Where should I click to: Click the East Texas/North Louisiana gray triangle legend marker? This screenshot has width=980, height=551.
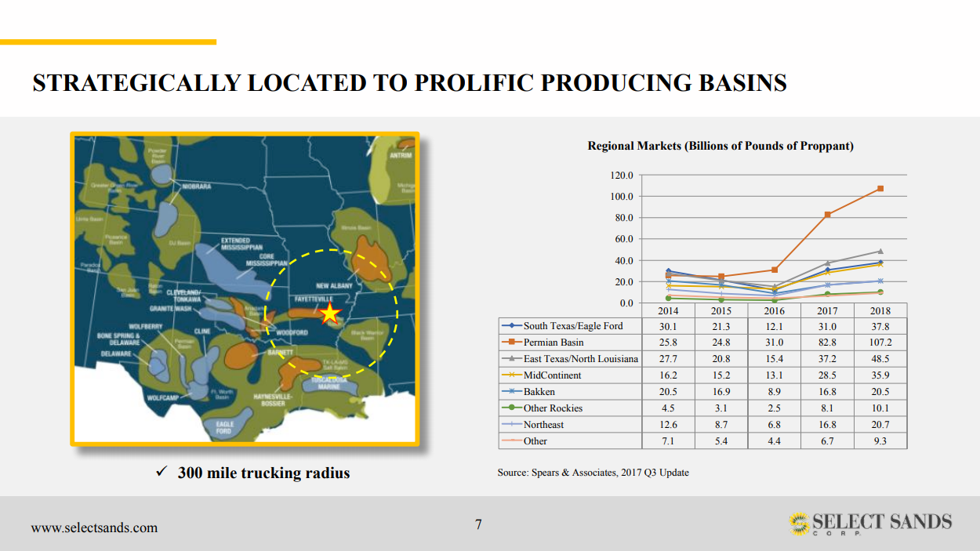(x=513, y=359)
